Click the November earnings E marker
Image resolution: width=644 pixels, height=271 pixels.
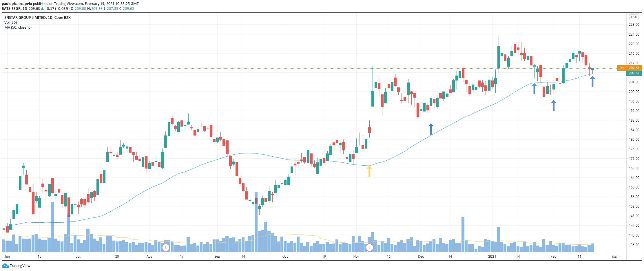tap(369, 248)
